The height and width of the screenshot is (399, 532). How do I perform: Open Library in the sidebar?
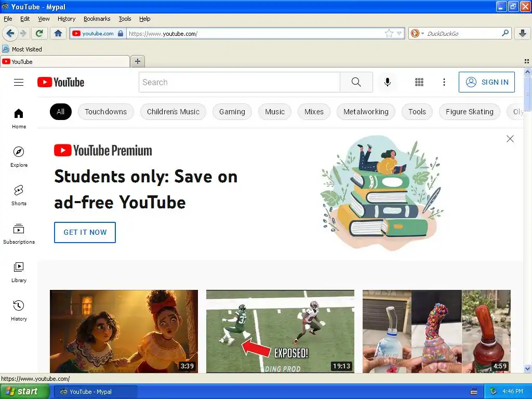19,272
